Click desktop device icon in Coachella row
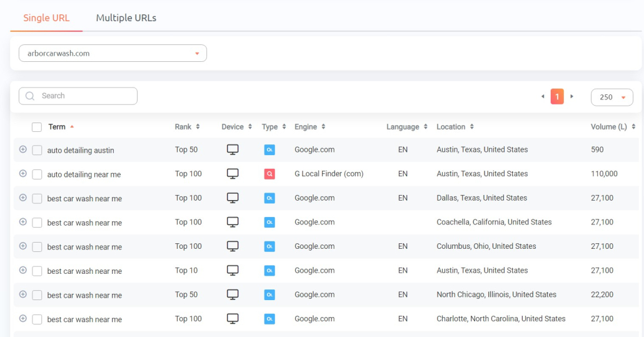Viewport: 644px width, 337px height. click(233, 223)
